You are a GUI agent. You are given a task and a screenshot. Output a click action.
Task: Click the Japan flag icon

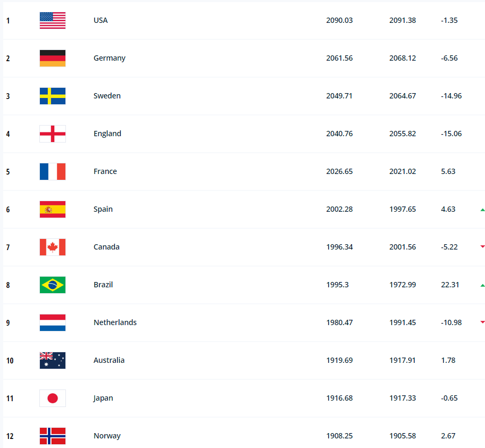point(53,398)
